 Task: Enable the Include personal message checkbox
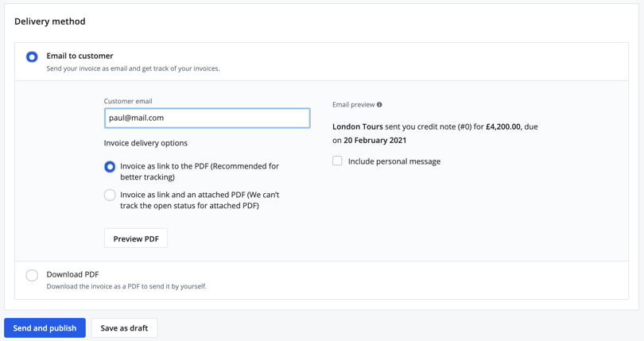(337, 161)
